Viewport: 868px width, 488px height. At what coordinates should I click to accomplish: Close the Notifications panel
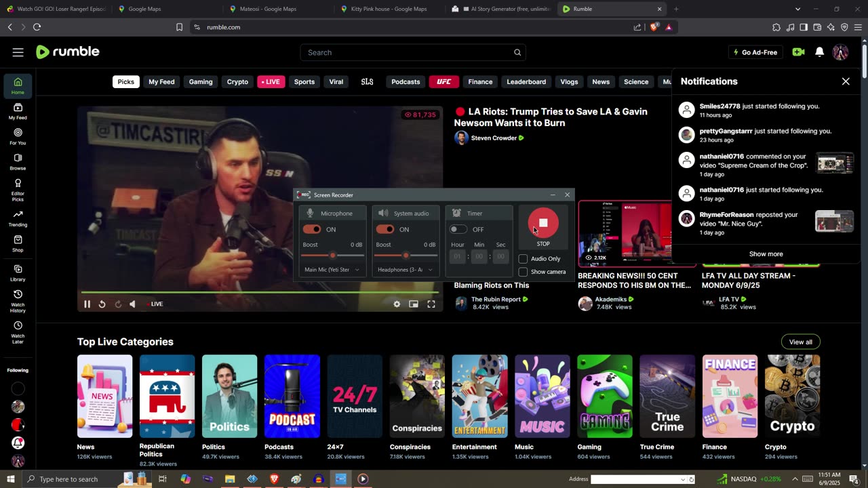point(846,81)
